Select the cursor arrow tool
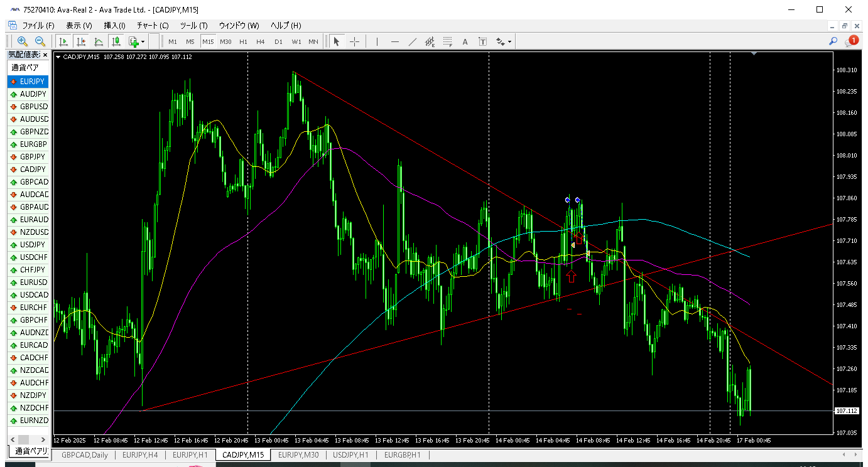 tap(337, 41)
